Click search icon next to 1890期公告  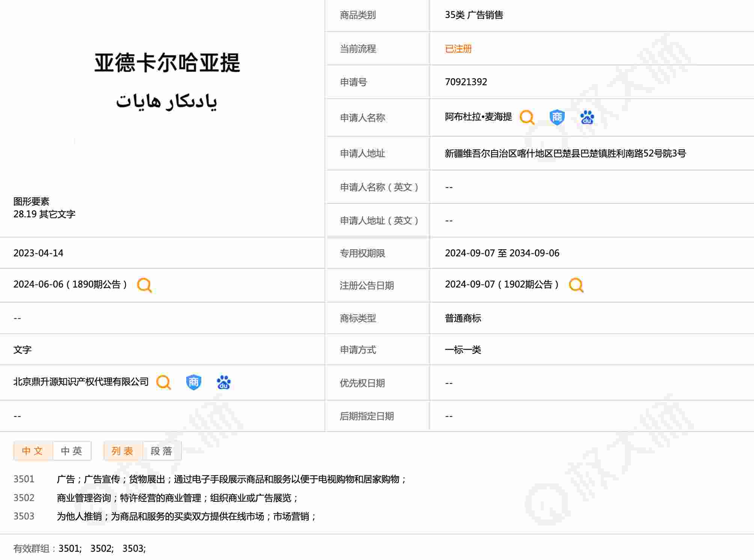[x=145, y=285]
